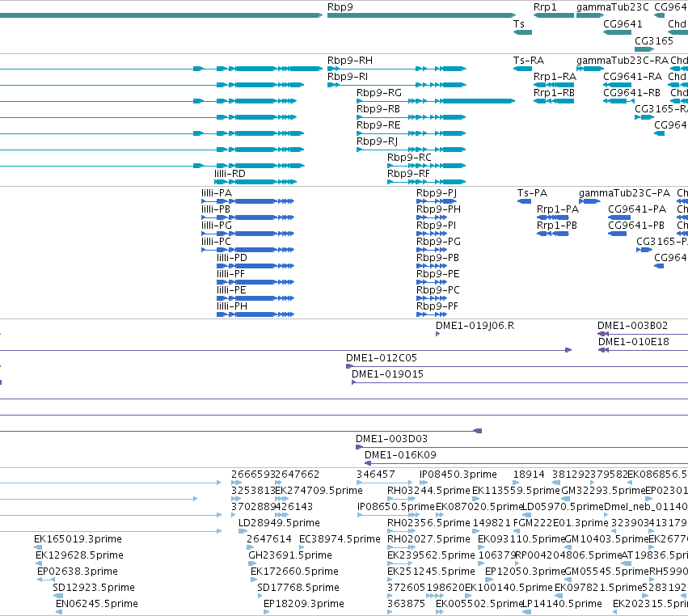Select the lilli-PF protein label
Viewport: 688px width, 616px height.
(x=230, y=275)
